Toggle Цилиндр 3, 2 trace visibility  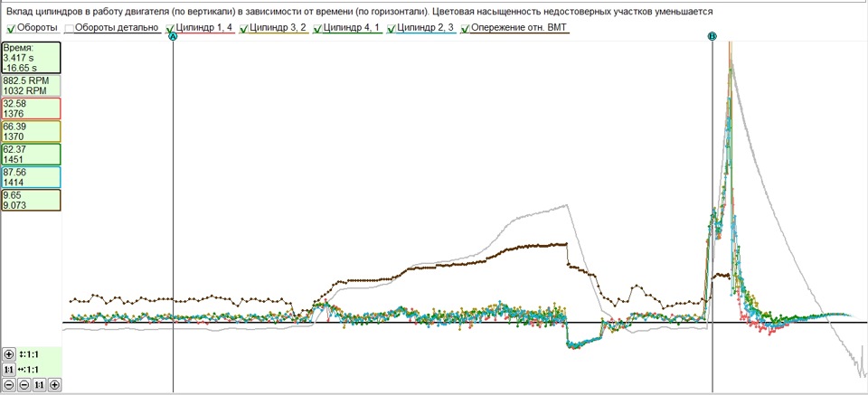pos(243,28)
